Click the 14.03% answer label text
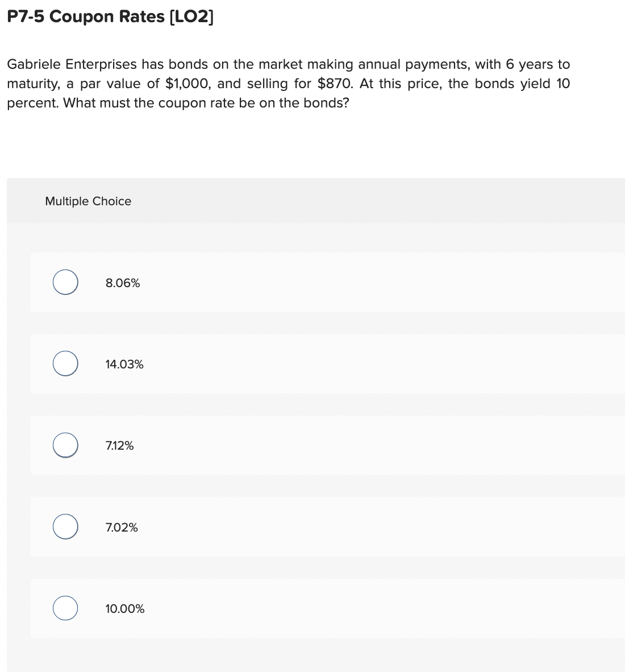The image size is (625, 672). point(124,364)
